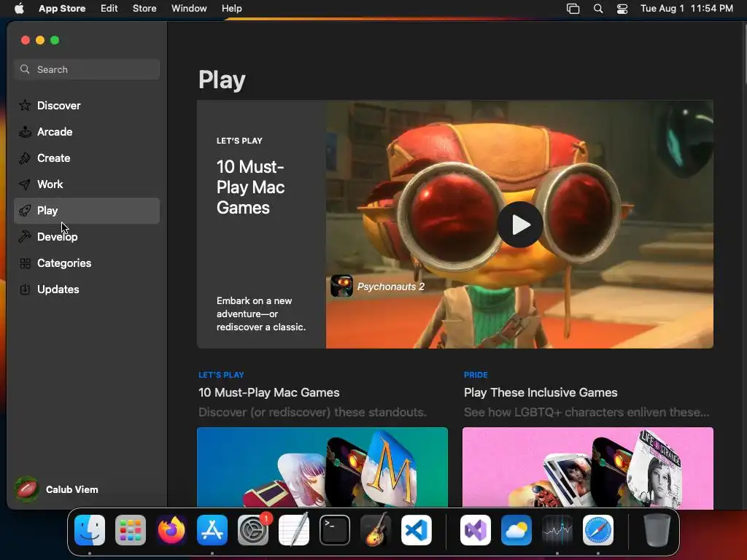Viewport: 747px width, 560px height.
Task: Launch Firefox from the Dock
Action: click(x=171, y=530)
